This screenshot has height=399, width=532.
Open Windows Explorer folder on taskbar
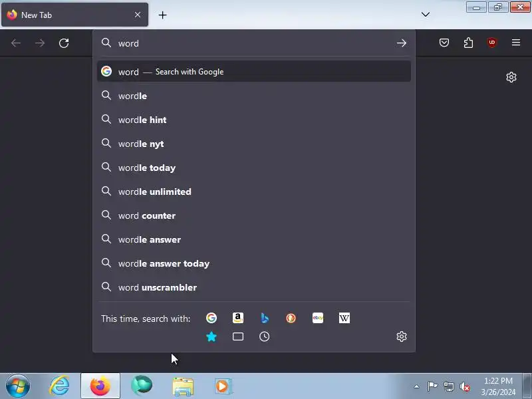183,386
